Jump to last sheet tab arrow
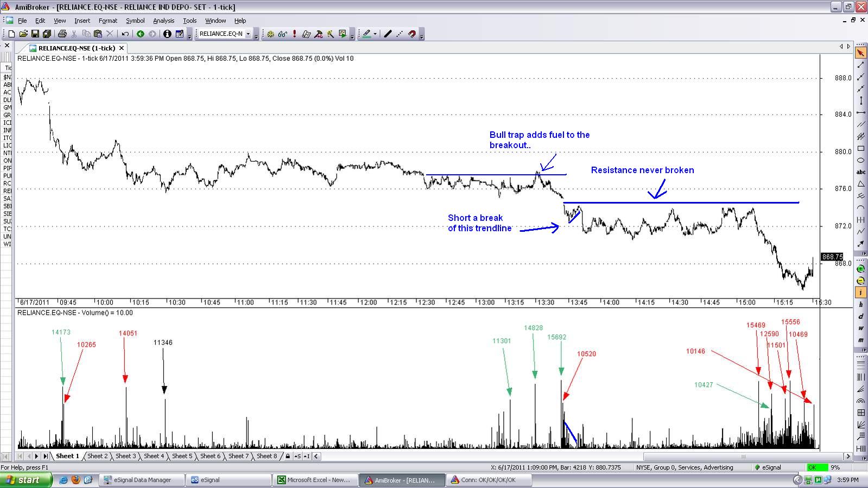Image resolution: width=868 pixels, height=488 pixels. click(x=46, y=456)
